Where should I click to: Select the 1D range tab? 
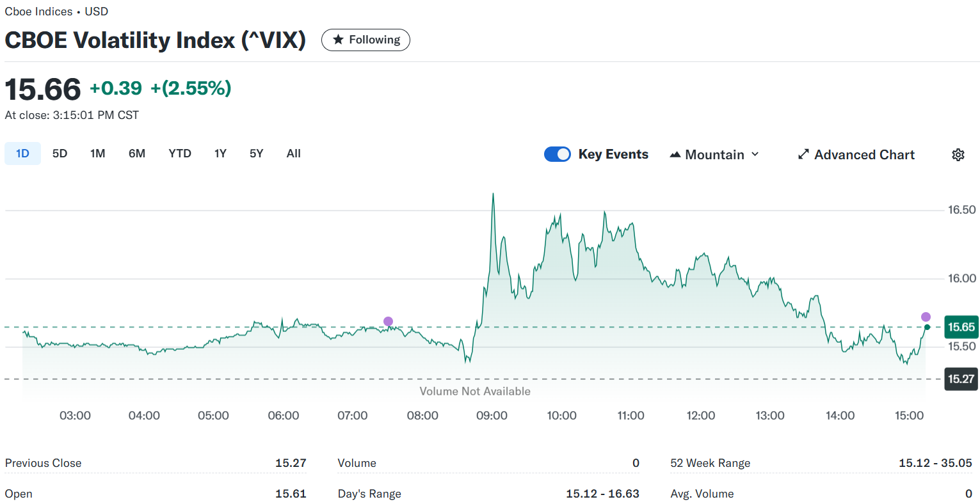point(22,154)
